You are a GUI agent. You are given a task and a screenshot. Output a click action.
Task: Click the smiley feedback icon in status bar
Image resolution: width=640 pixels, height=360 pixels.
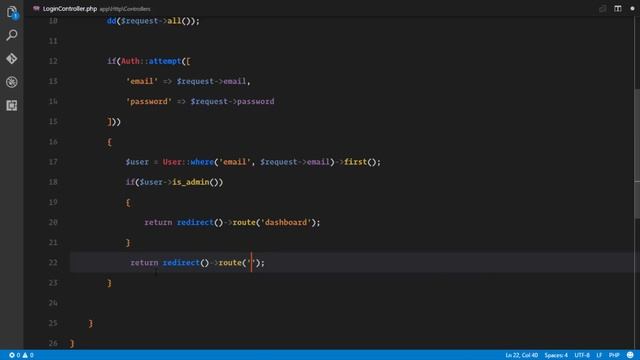coord(630,355)
